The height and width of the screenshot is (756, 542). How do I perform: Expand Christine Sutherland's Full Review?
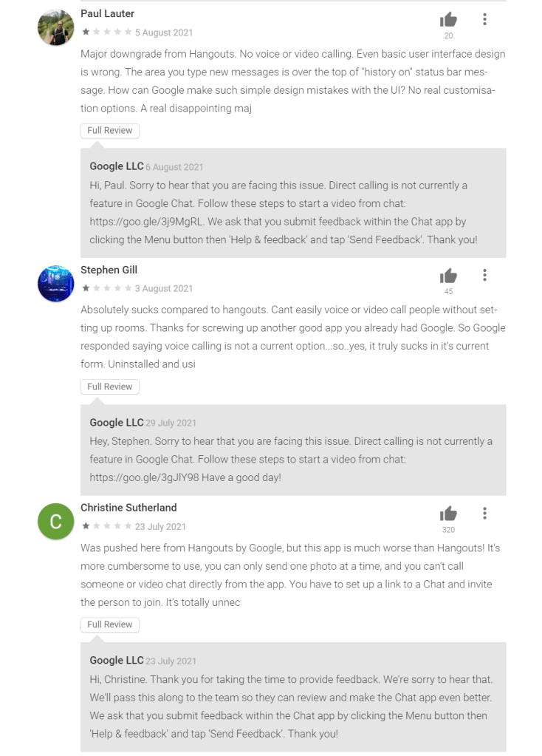(110, 624)
